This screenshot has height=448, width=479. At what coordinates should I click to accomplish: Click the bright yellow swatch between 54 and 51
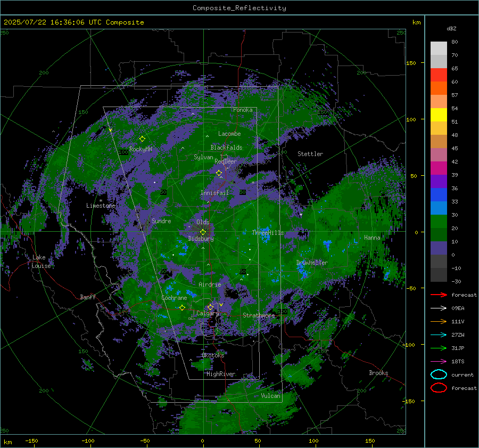point(439,115)
